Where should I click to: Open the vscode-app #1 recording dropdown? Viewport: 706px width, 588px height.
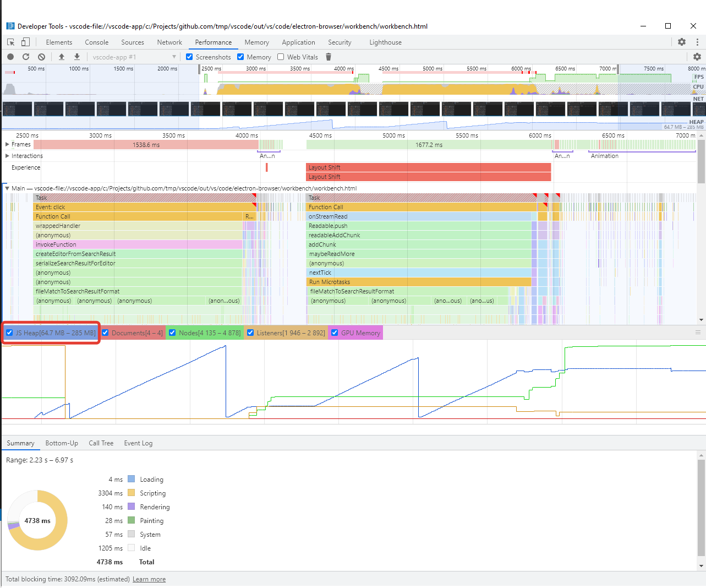134,57
